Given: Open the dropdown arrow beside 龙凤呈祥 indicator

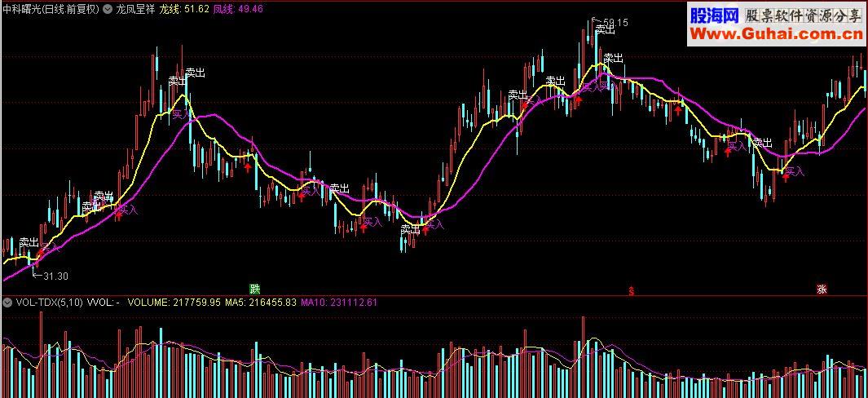Looking at the screenshot, I should coord(107,9).
